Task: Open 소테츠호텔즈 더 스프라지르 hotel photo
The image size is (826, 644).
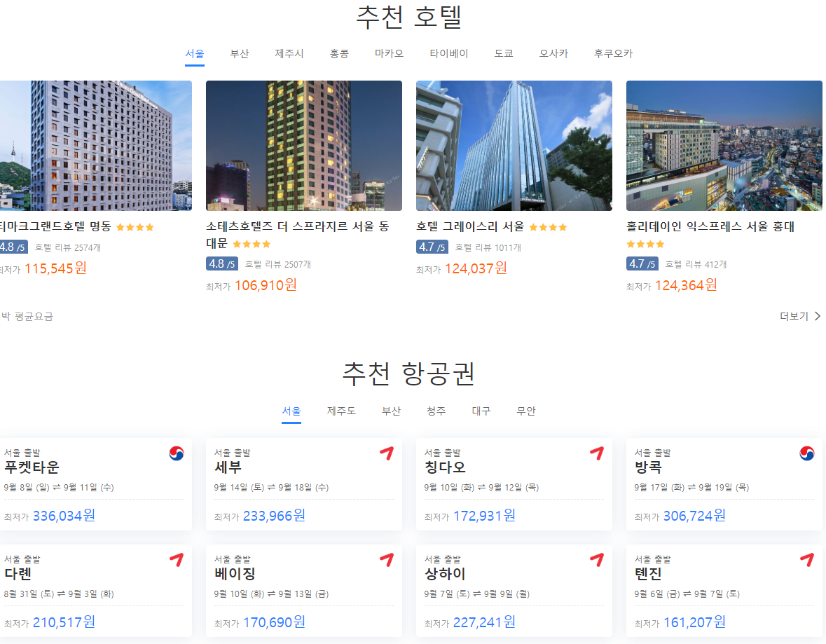Action: [x=304, y=146]
